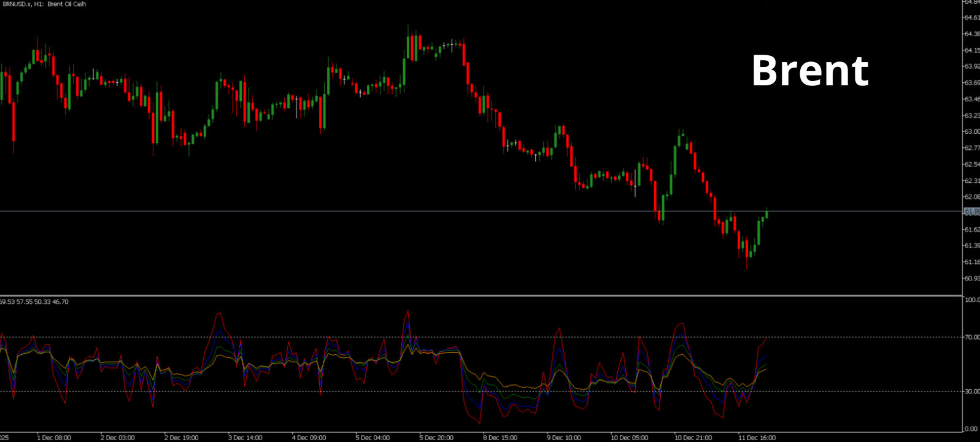980x442 pixels.
Task: Click the "2 Dec 03:00" time label
Action: 118,438
